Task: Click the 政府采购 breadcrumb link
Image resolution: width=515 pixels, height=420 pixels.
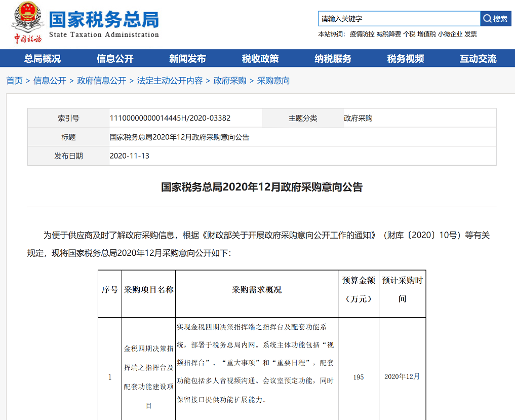Action: tap(230, 81)
